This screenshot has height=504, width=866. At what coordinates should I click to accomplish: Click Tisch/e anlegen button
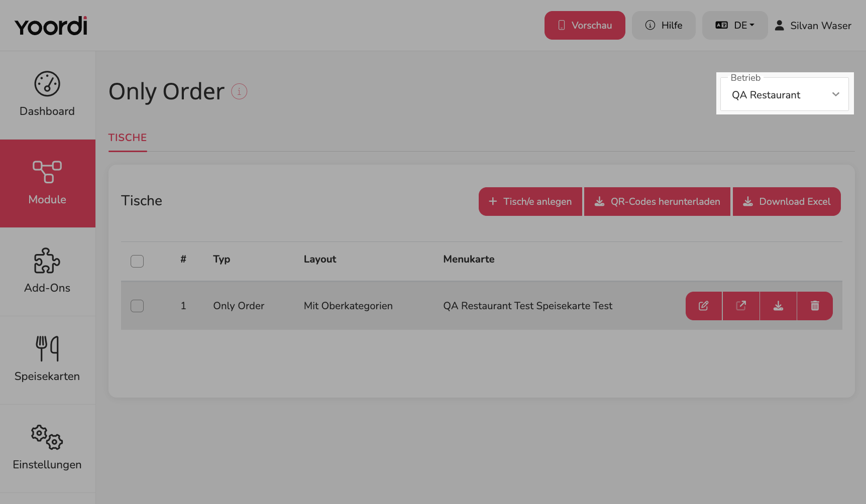530,201
